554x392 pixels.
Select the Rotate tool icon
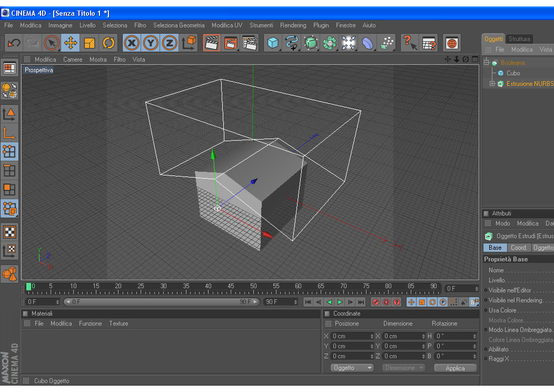[108, 43]
